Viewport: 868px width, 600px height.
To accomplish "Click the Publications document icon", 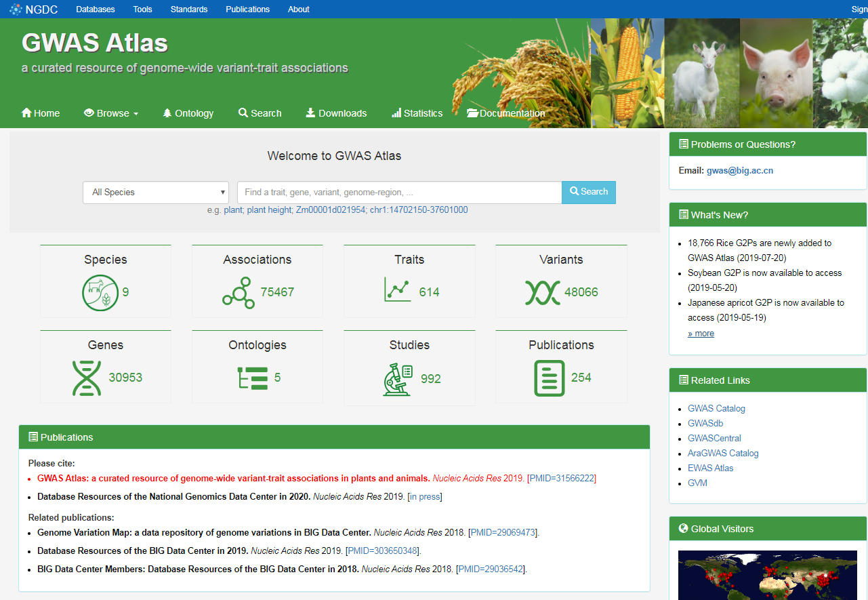I will [x=549, y=378].
